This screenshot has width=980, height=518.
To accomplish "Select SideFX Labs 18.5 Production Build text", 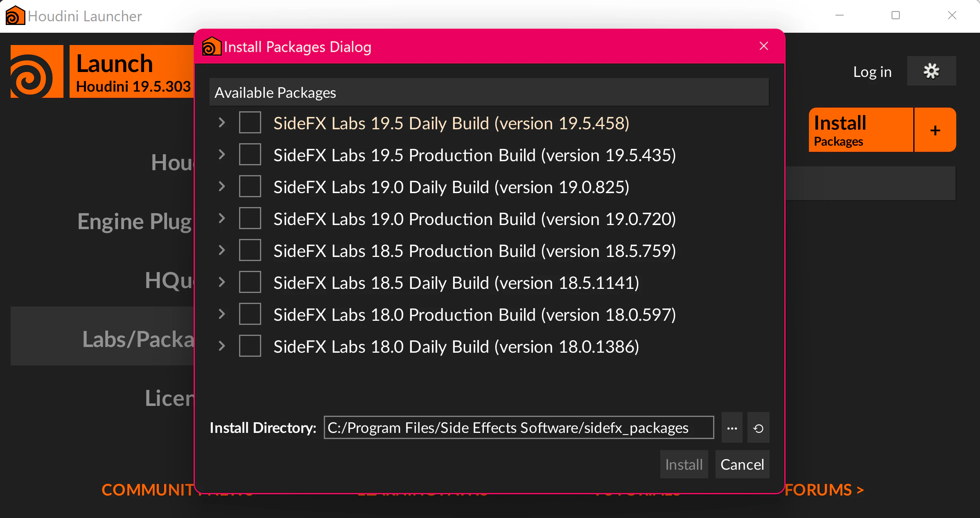I will point(474,251).
